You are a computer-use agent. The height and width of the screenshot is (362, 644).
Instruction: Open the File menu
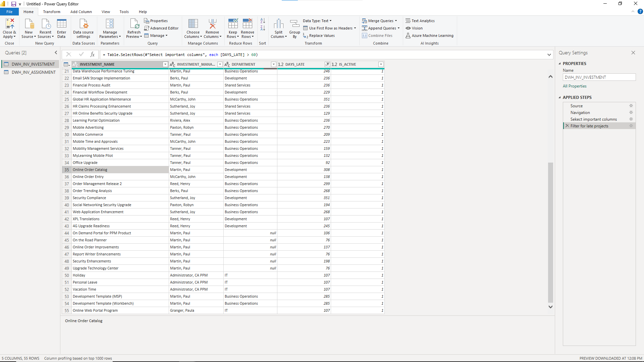[x=9, y=12]
